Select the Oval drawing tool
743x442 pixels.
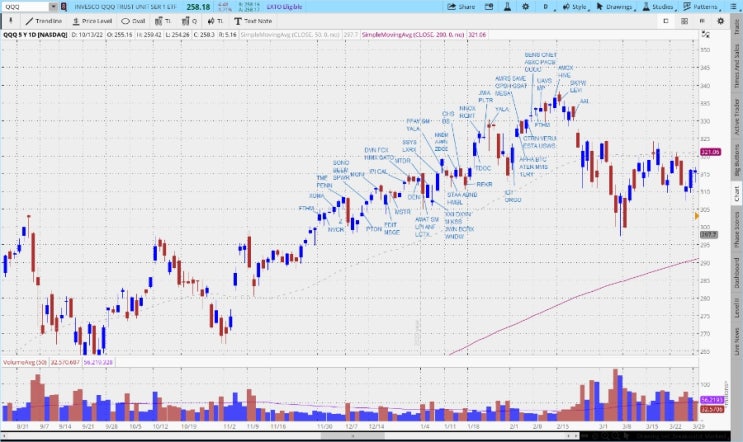coord(133,21)
